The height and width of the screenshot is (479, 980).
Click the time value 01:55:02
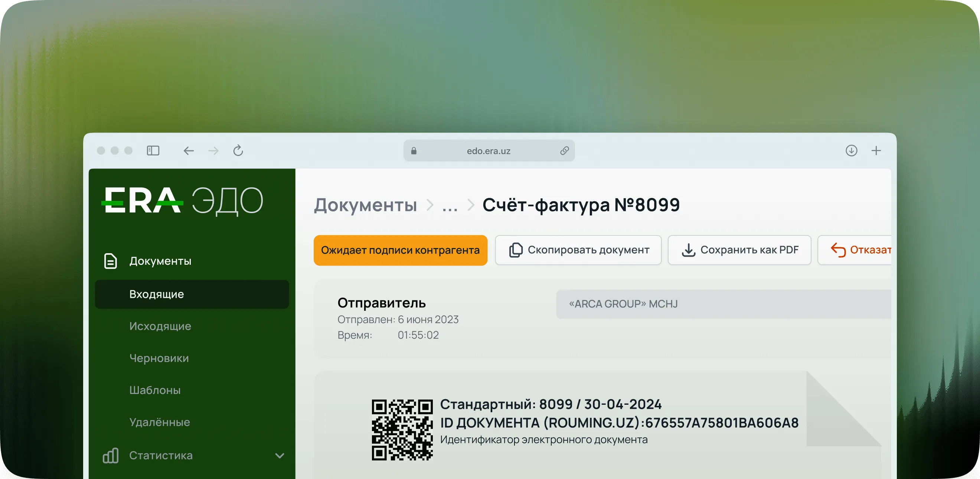(418, 335)
